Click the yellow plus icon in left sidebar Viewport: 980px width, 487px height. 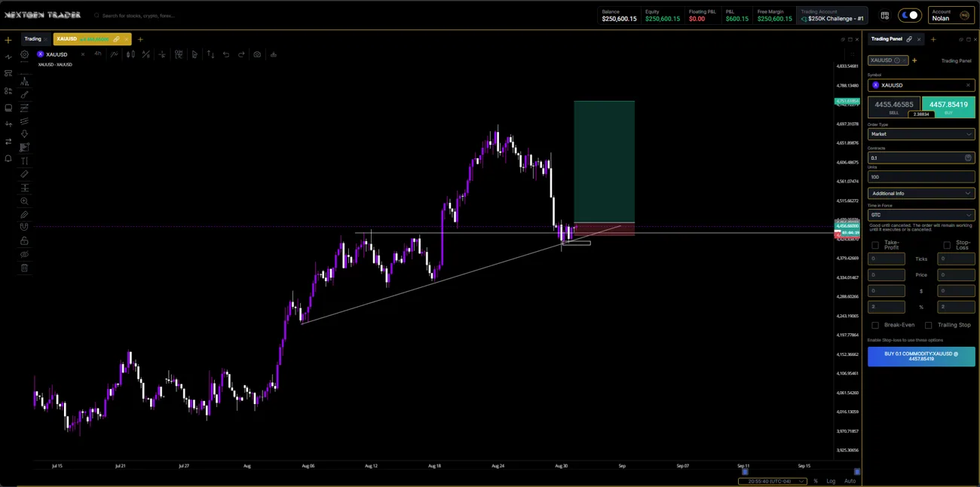[8, 40]
